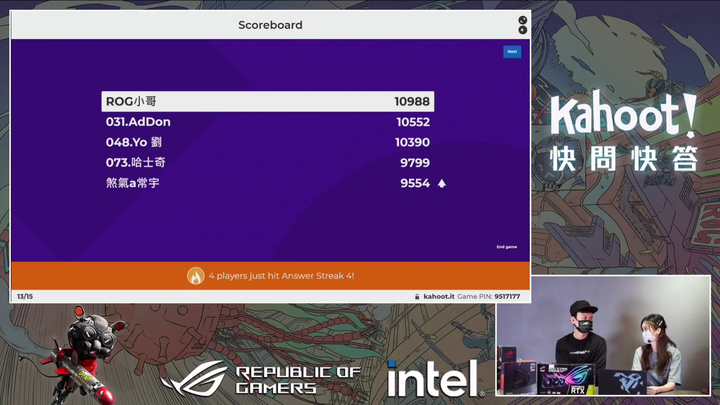The width and height of the screenshot is (720, 405).
Task: Select player 073.哈士奇 row
Action: 268,162
